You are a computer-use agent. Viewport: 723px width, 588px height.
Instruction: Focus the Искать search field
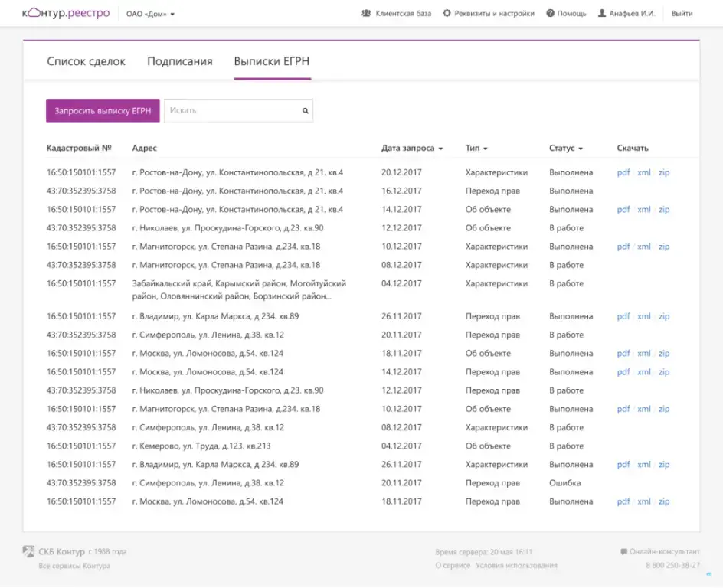(x=238, y=110)
